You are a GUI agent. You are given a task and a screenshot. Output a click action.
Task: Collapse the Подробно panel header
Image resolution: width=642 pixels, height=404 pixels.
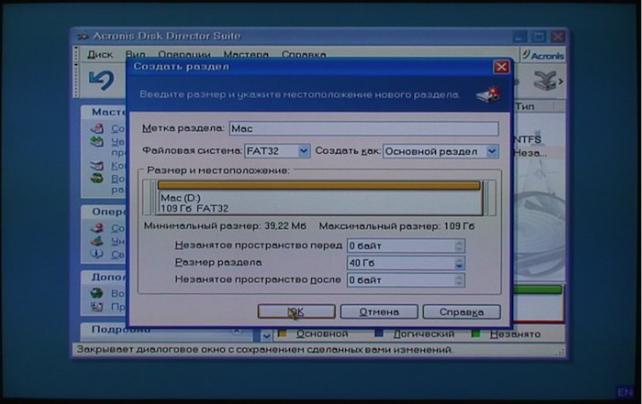click(x=237, y=331)
